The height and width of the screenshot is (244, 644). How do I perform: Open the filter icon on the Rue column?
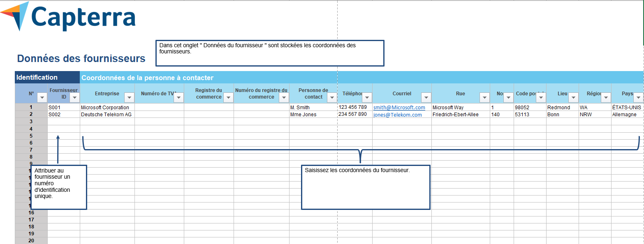coord(484,97)
